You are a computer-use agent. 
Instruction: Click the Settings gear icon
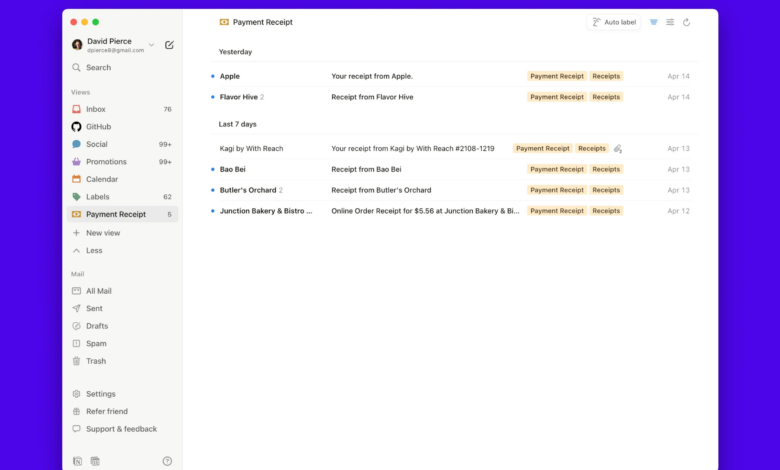pyautogui.click(x=76, y=394)
